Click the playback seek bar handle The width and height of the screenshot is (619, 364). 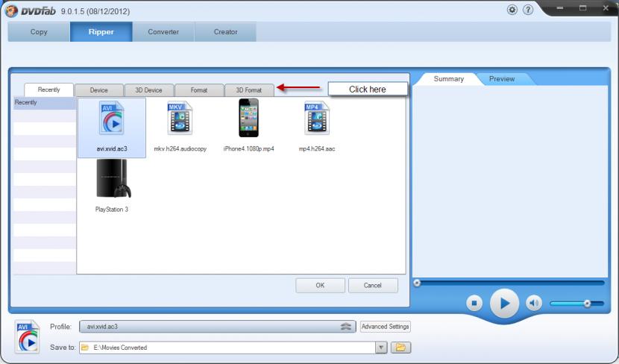click(417, 283)
